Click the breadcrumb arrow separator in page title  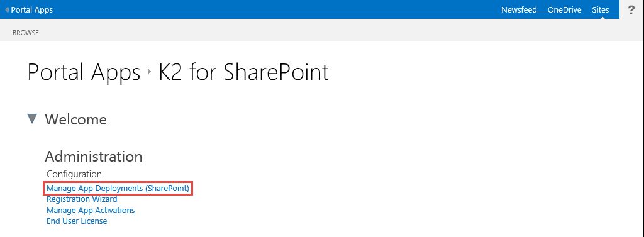tap(150, 74)
